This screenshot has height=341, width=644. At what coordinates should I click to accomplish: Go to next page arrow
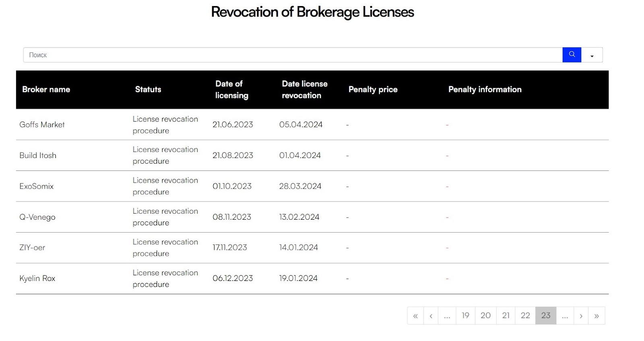tap(581, 316)
